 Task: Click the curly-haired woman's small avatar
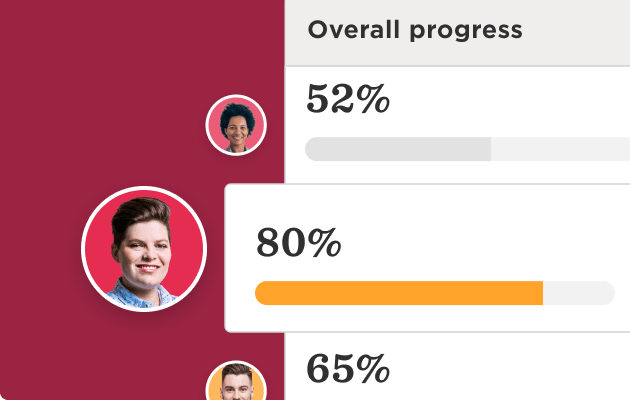(236, 125)
